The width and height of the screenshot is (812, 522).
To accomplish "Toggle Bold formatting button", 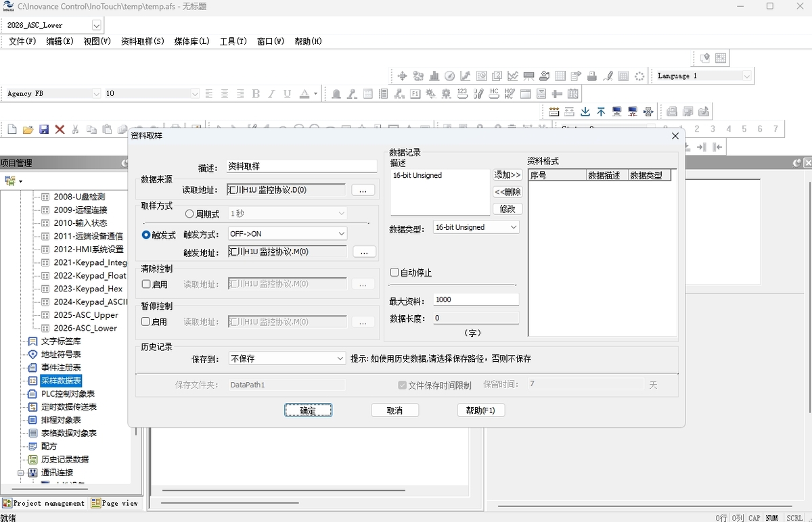I will point(256,93).
